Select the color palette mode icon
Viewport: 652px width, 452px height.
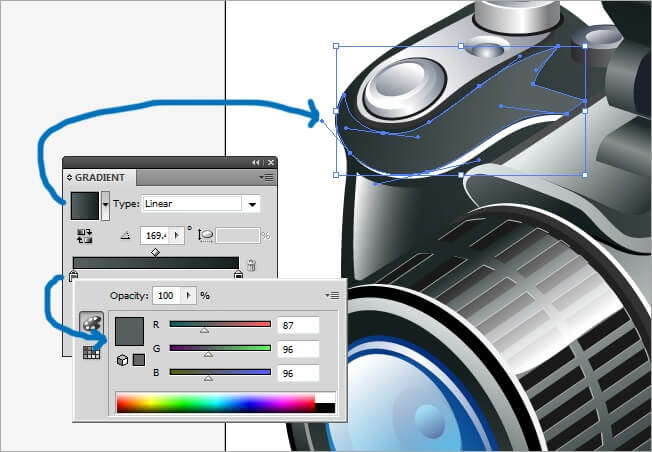click(x=91, y=324)
